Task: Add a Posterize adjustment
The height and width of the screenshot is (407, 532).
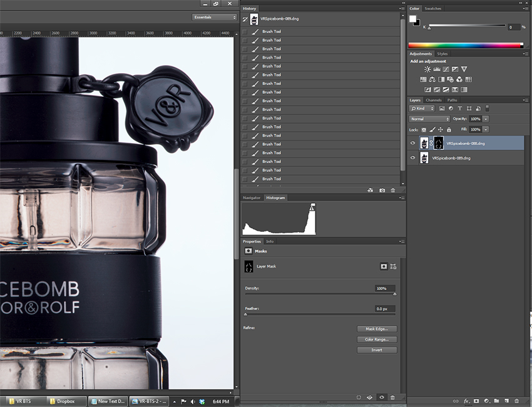Action: coord(437,89)
